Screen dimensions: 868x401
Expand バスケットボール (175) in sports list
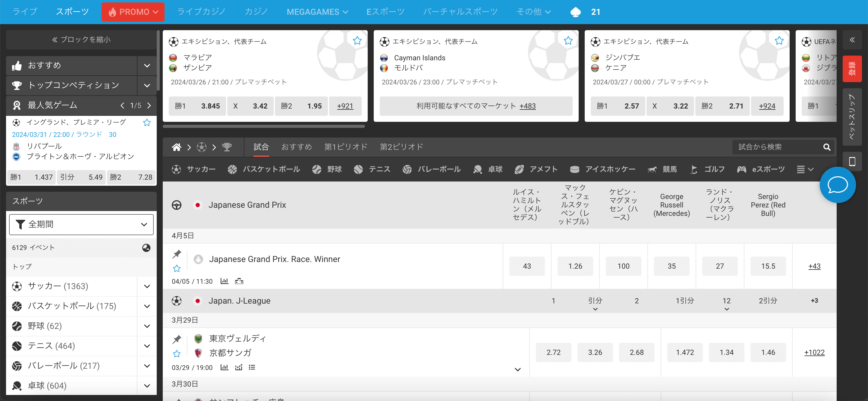coord(147,306)
